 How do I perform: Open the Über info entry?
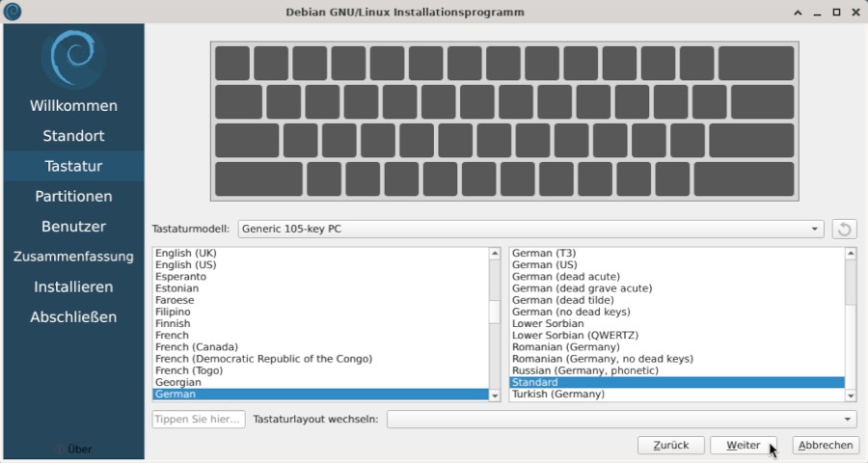point(73,449)
